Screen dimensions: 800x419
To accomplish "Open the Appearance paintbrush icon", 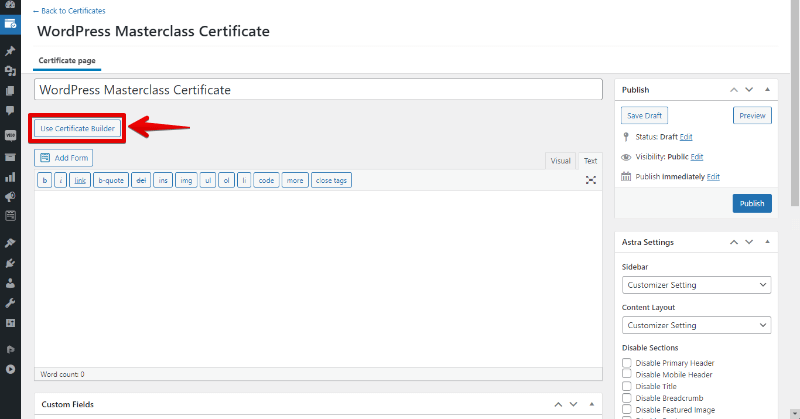I will point(10,243).
